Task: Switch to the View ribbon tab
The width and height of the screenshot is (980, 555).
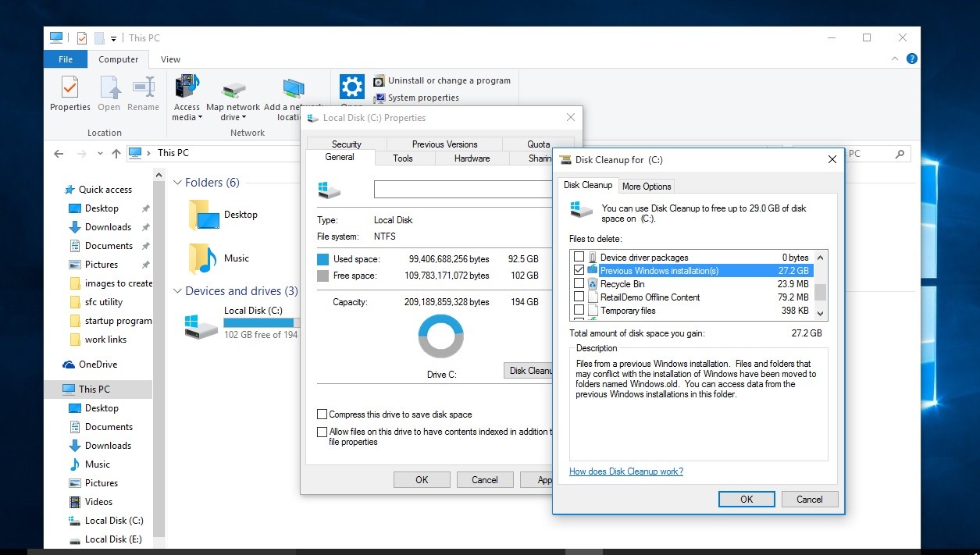Action: (170, 59)
